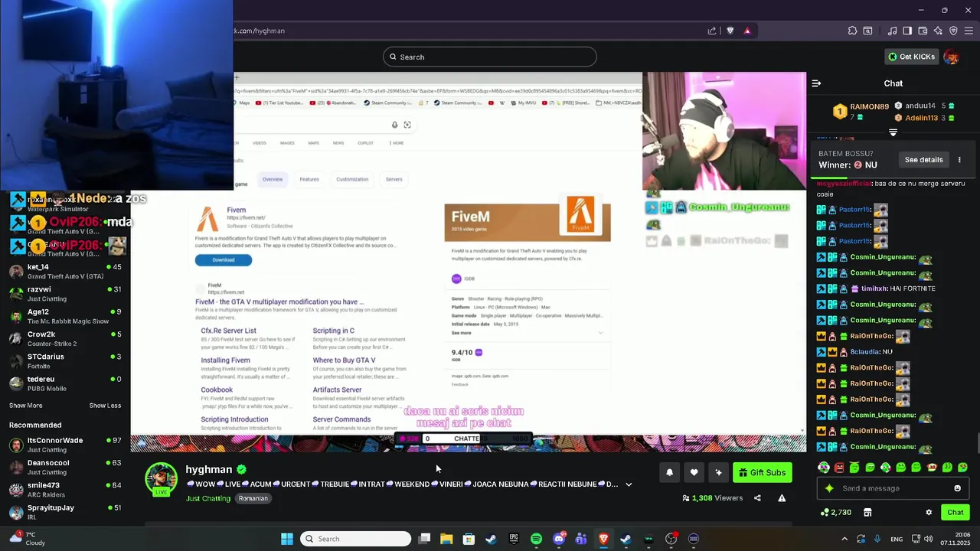Expand the stream title with chevron
This screenshot has width=980, height=551.
(x=629, y=484)
